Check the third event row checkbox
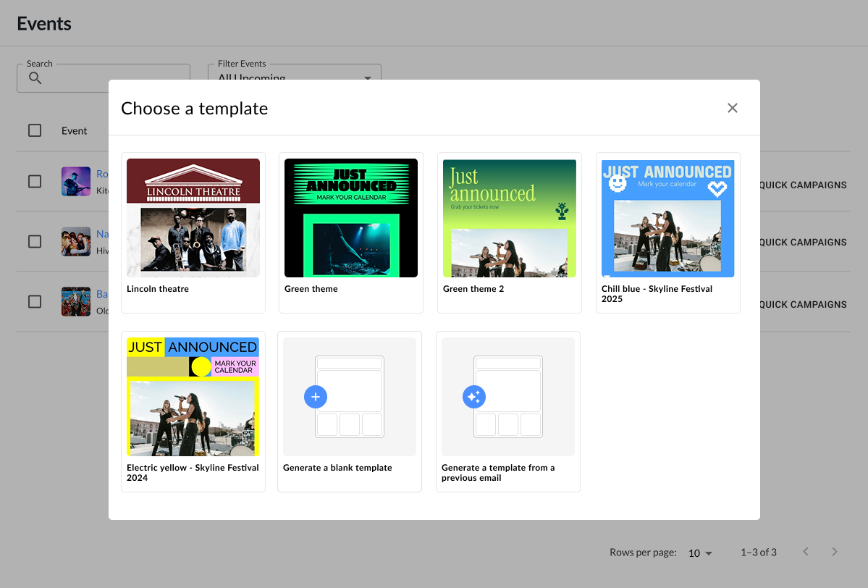This screenshot has height=588, width=868. coord(35,301)
